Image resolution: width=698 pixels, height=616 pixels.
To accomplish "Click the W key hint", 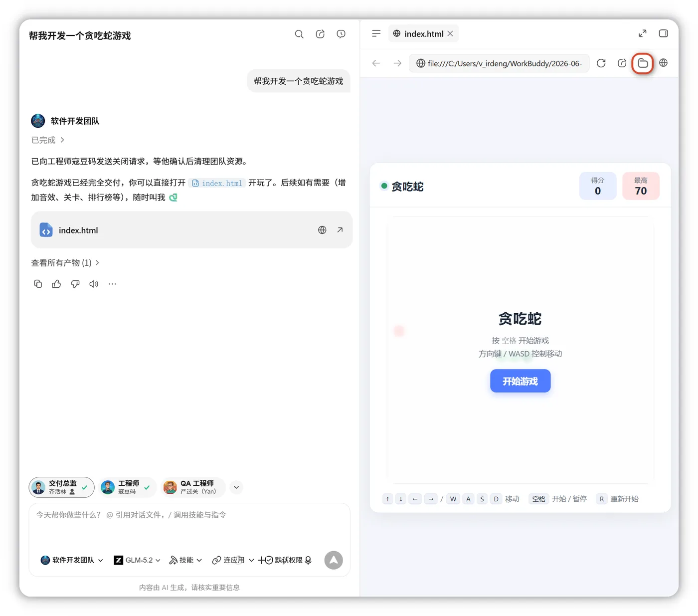I will coord(453,499).
